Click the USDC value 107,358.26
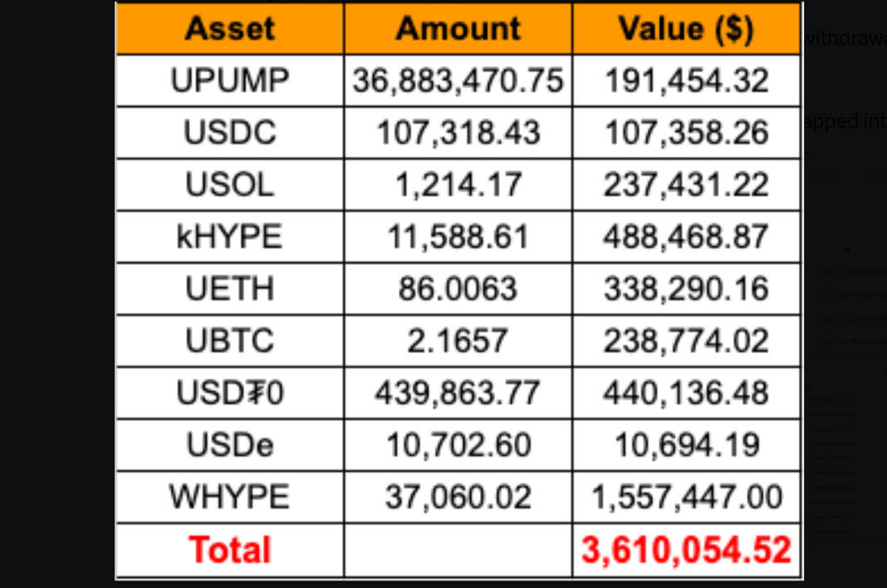 coord(686,133)
